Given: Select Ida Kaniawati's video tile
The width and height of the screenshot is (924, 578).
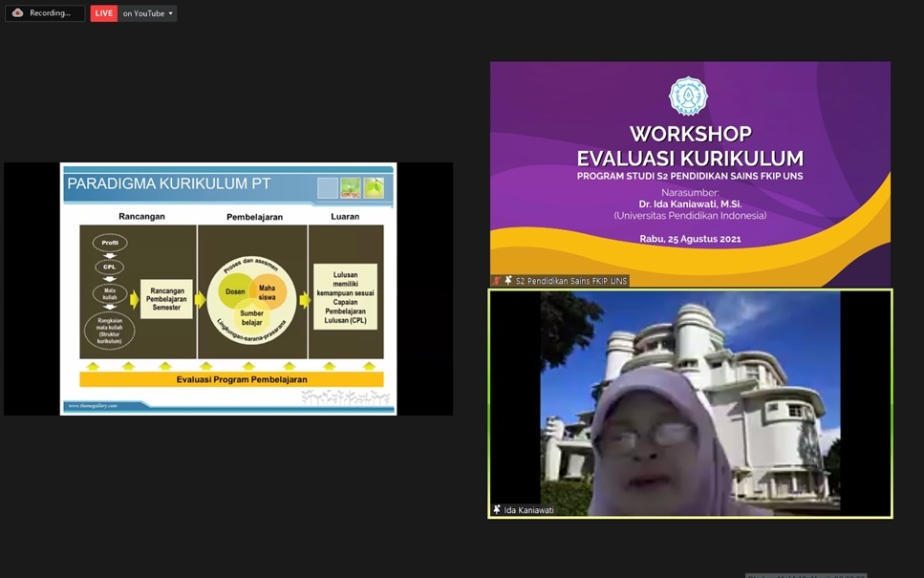Looking at the screenshot, I should tap(690, 401).
